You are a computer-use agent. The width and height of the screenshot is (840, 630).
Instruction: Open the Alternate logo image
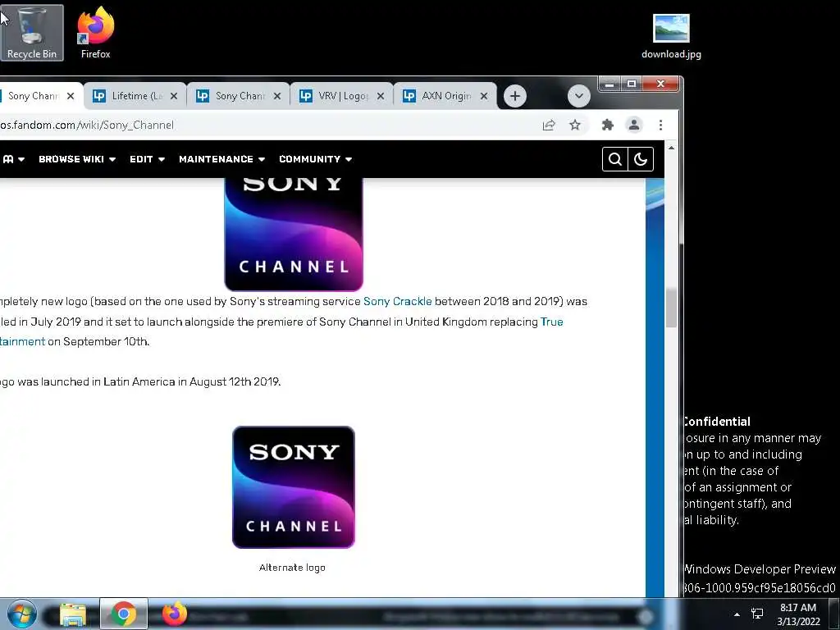[294, 487]
